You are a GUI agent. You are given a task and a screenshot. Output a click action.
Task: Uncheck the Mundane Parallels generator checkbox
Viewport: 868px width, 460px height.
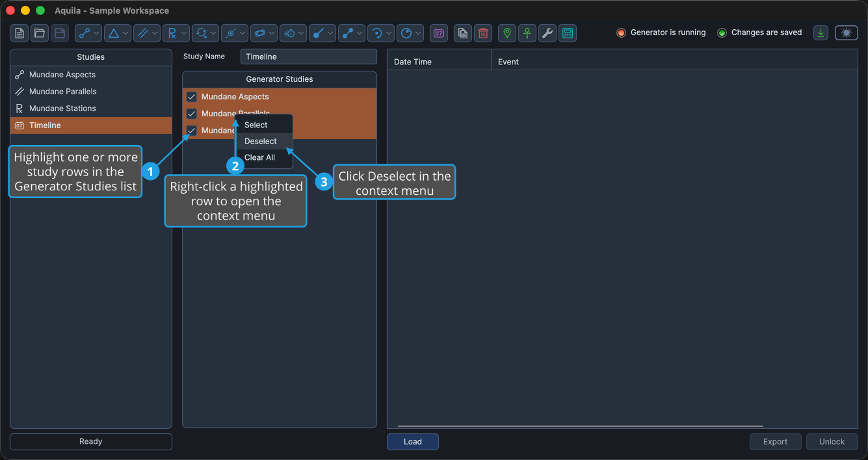click(192, 114)
